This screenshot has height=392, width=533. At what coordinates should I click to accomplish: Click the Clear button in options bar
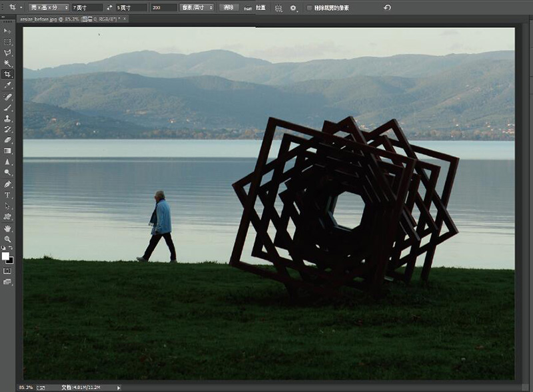pyautogui.click(x=229, y=7)
